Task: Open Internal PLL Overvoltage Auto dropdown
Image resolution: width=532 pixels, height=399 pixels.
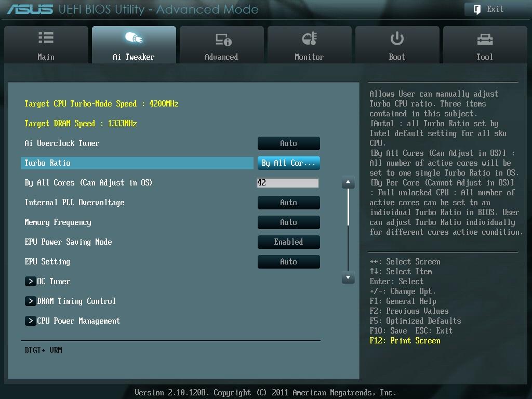Action: tap(289, 203)
